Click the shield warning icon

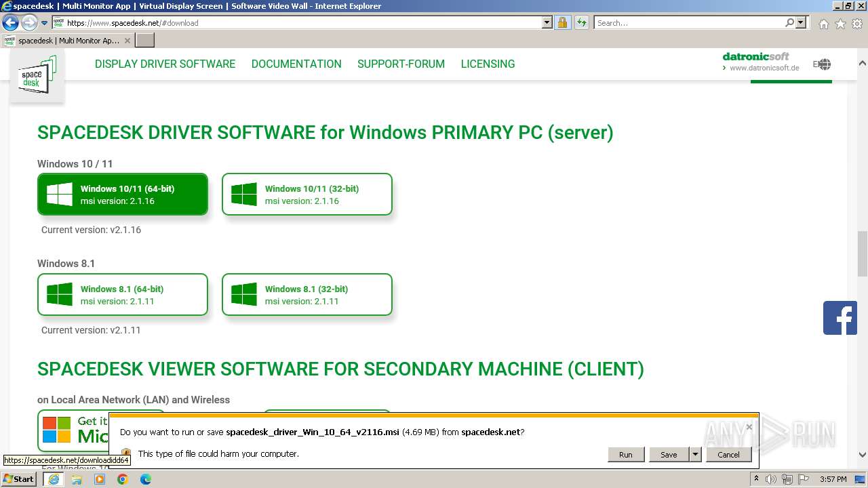[x=125, y=453]
